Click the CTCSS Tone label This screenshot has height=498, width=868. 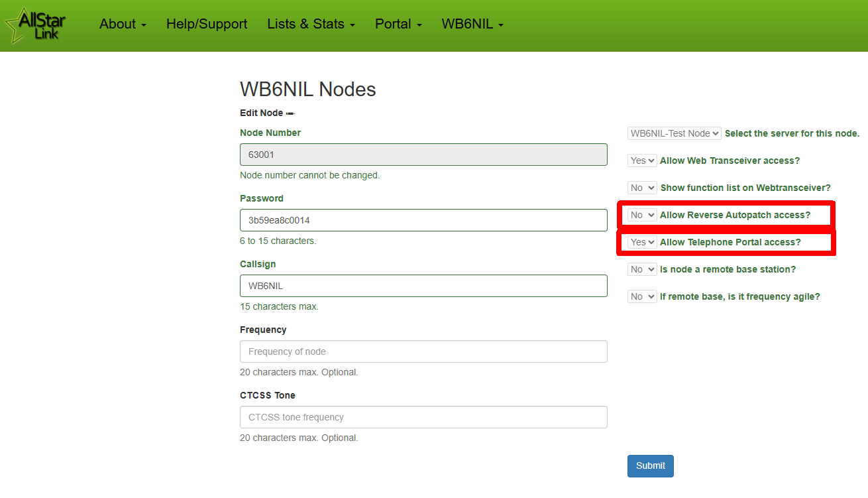tap(268, 395)
